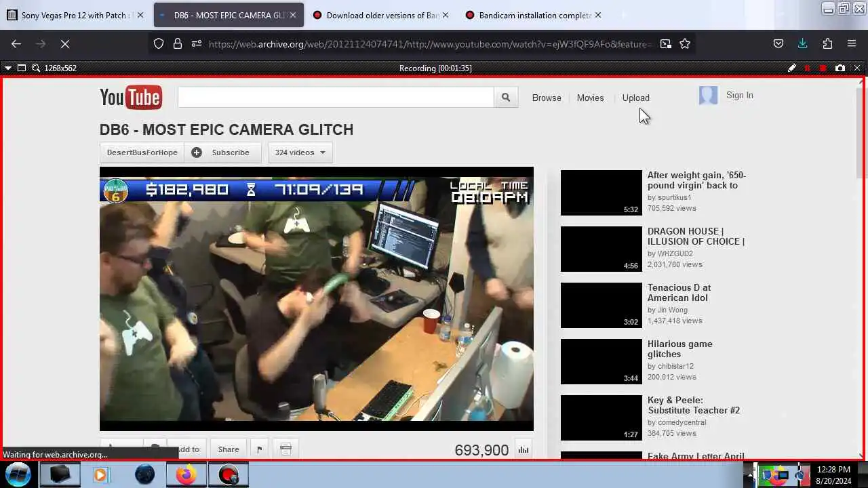Screen dimensions: 868x488
Task: Close the Bandicam installation complete tab
Action: tap(597, 15)
